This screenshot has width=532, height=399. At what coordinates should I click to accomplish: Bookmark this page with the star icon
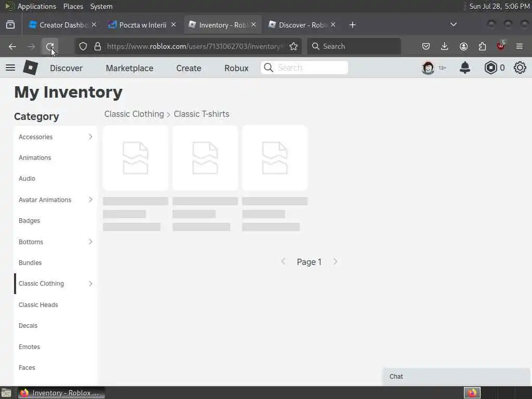(x=294, y=46)
